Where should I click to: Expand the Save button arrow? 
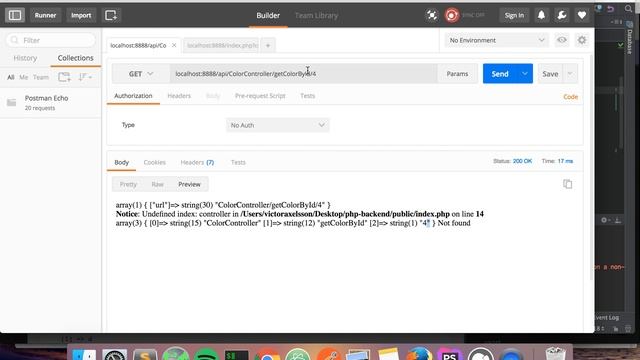pyautogui.click(x=570, y=73)
